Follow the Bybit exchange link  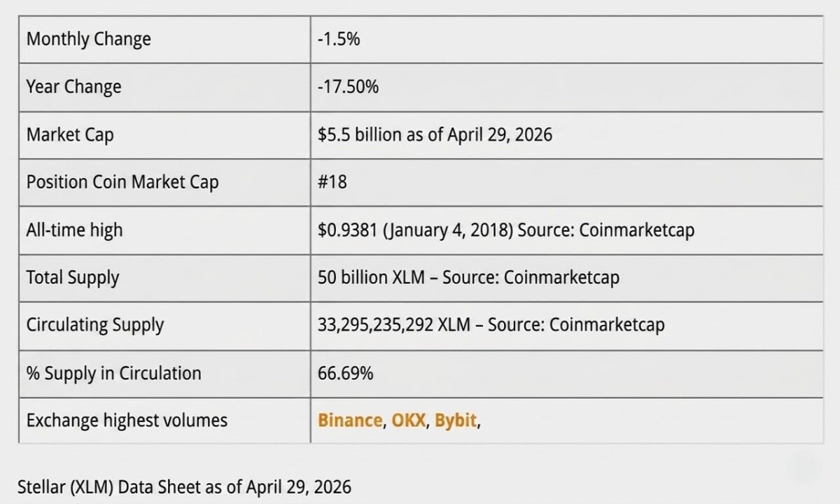pos(456,421)
